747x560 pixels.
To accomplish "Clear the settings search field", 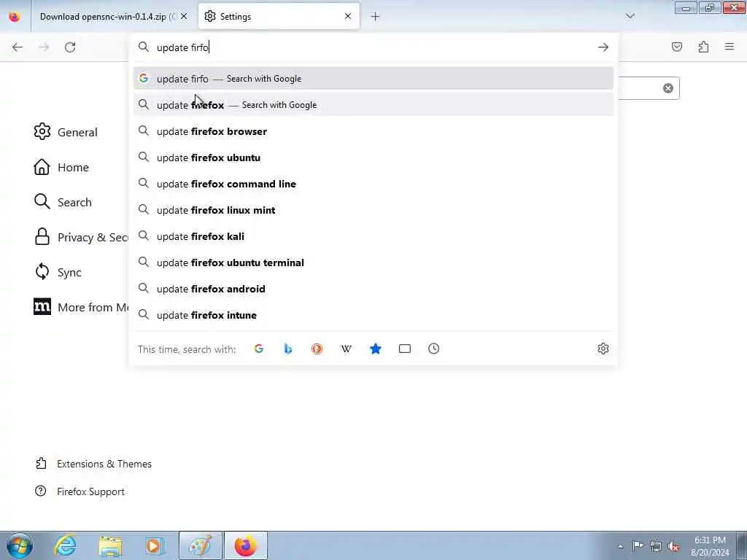I will pos(668,88).
